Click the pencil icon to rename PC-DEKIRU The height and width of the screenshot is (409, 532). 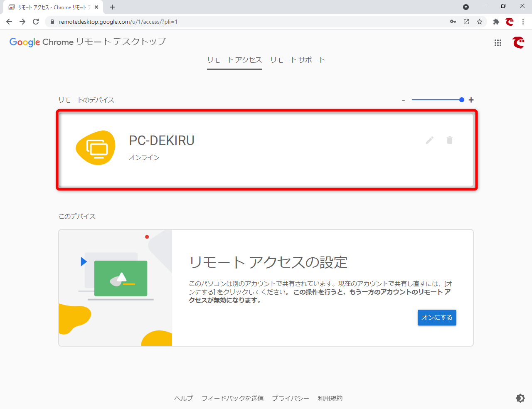(430, 140)
